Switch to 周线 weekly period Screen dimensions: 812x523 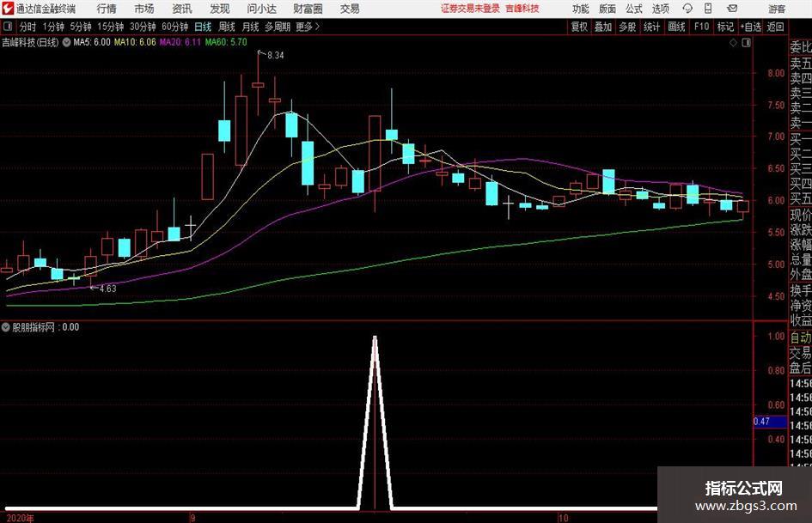[x=226, y=27]
